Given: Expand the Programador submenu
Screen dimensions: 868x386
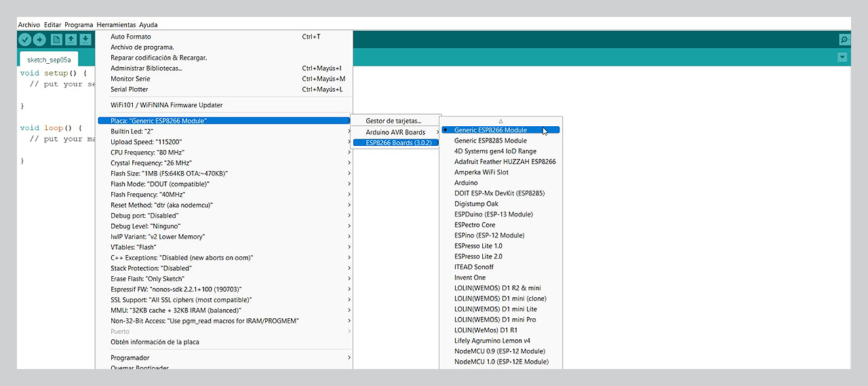Looking at the screenshot, I should coord(224,358).
